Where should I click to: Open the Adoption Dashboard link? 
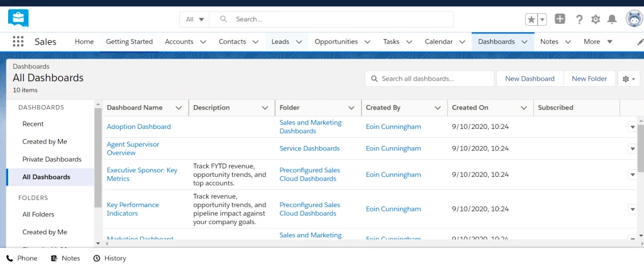[x=139, y=126]
